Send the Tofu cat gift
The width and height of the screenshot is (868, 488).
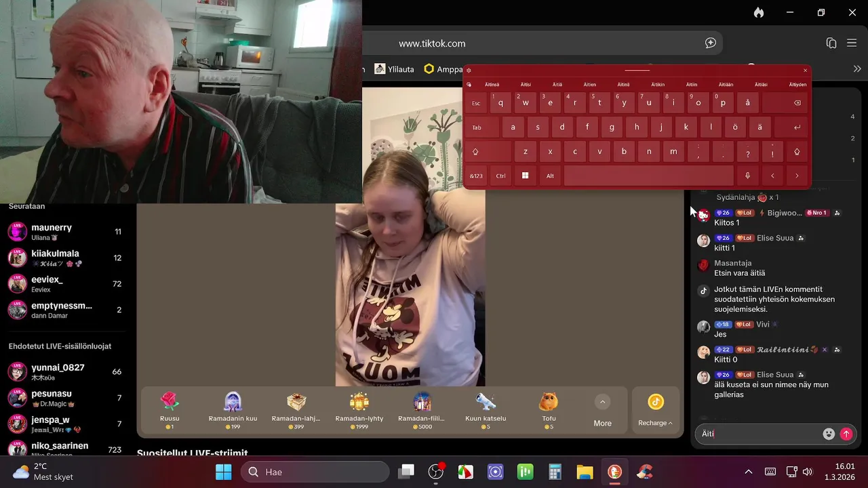point(548,410)
